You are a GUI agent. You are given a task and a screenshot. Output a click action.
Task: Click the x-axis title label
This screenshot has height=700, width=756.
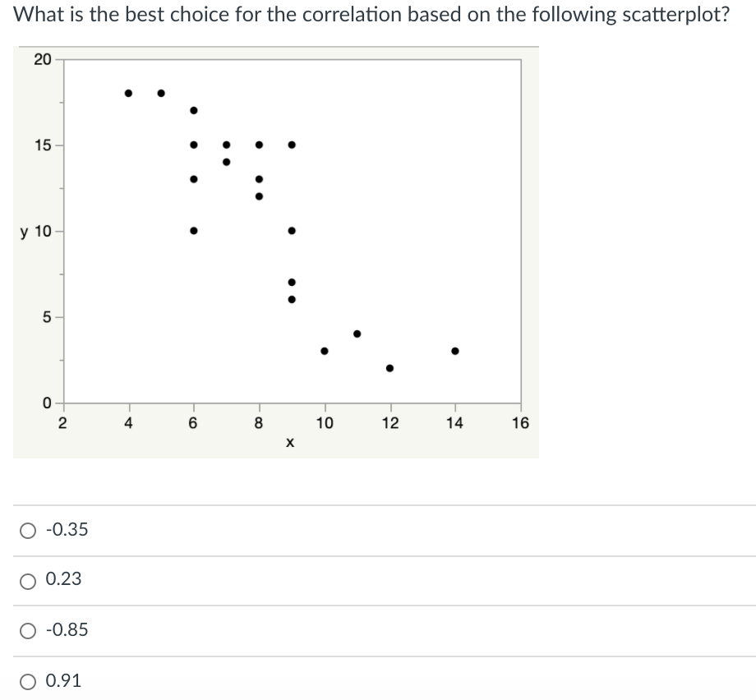[290, 443]
